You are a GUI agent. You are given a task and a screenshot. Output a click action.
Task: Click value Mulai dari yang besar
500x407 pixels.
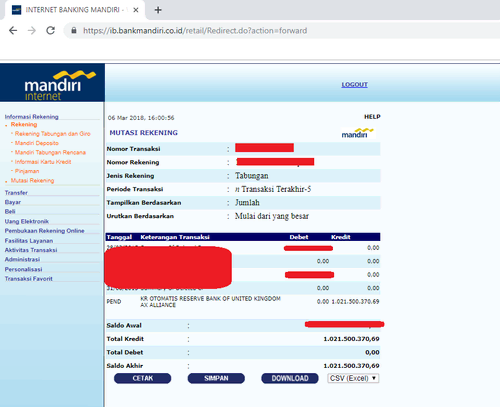(272, 216)
